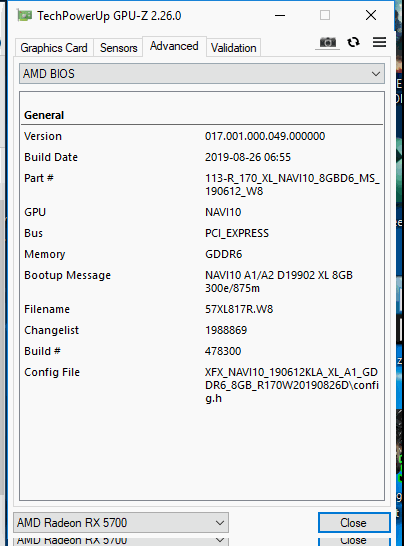Select the filename 57XL817R.W8
This screenshot has width=404, height=546.
click(239, 309)
